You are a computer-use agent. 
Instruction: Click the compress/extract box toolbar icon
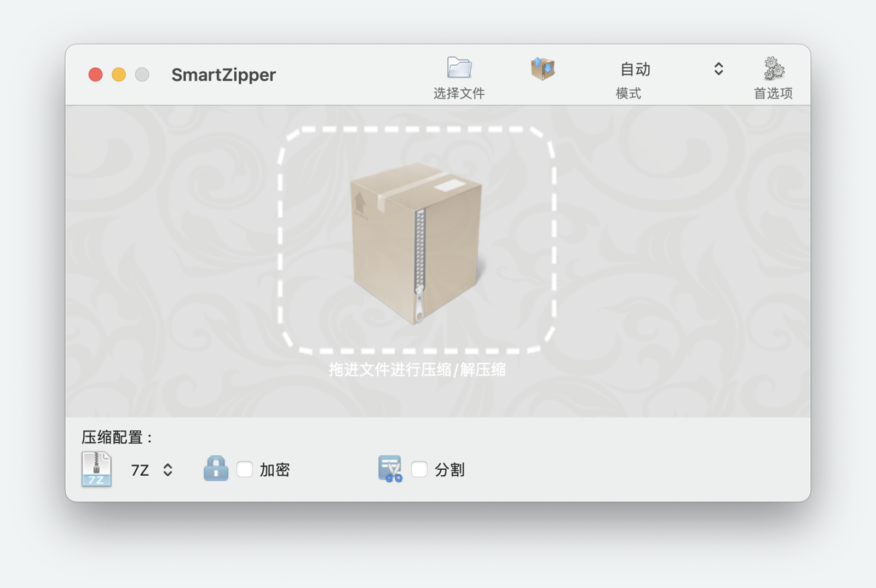click(543, 69)
